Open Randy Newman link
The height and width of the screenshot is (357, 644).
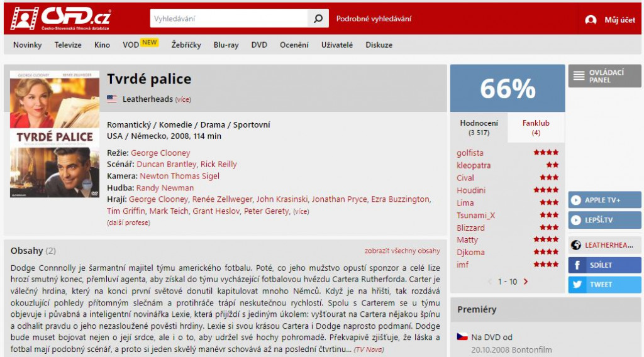[165, 187]
